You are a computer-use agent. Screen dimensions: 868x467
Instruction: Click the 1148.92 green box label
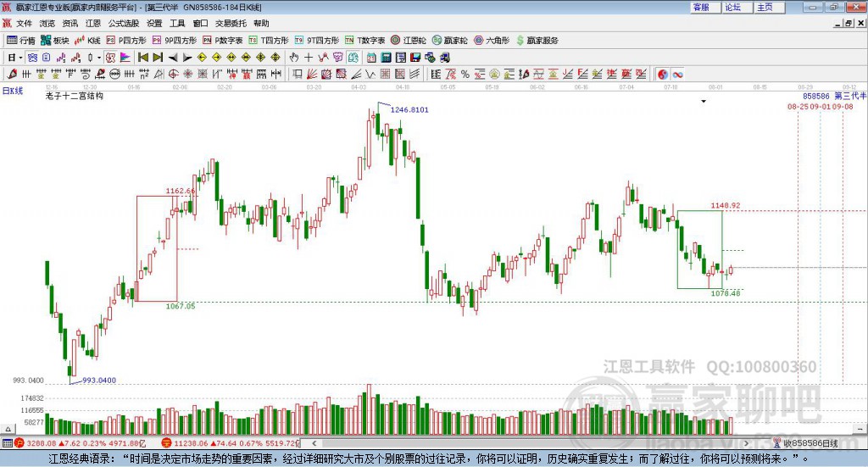click(x=726, y=205)
